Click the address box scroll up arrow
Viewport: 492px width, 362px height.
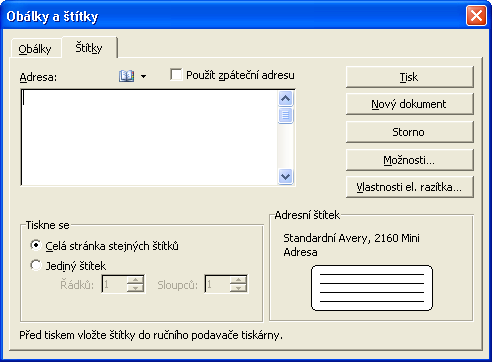pyautogui.click(x=285, y=98)
